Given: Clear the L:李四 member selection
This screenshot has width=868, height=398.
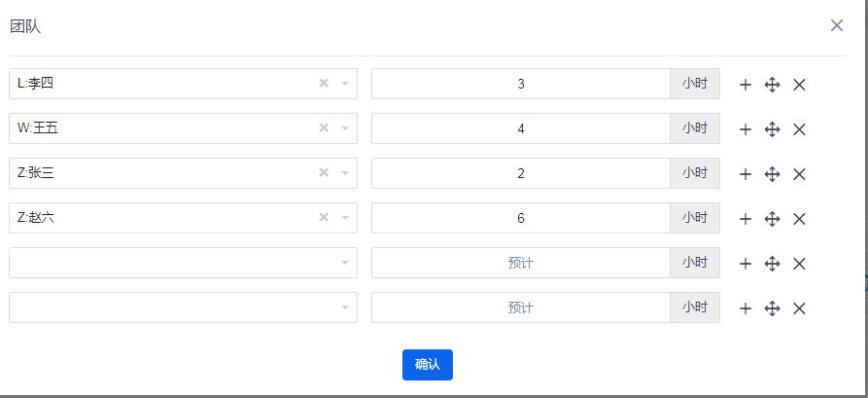Looking at the screenshot, I should [324, 84].
